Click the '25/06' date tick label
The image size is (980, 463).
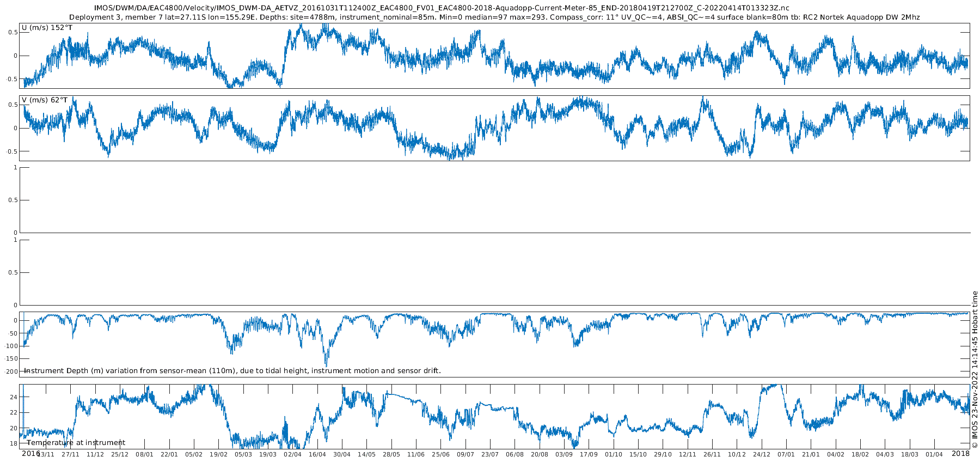[440, 454]
